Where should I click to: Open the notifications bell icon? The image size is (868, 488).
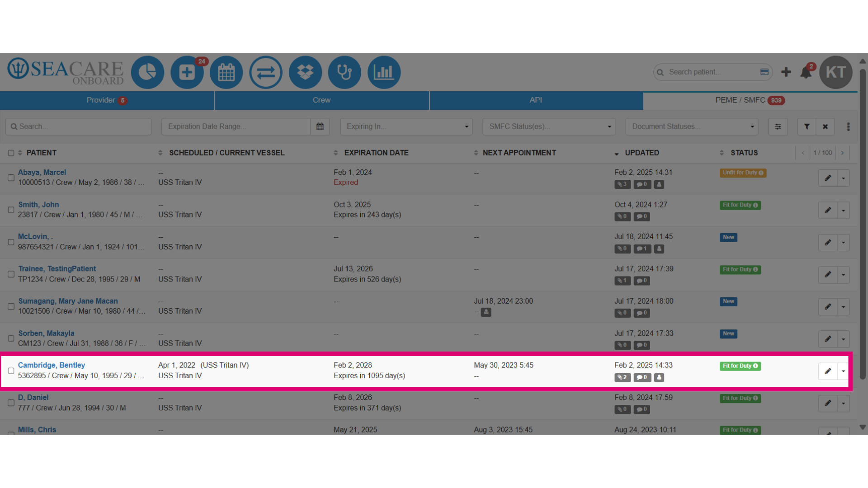coord(806,72)
